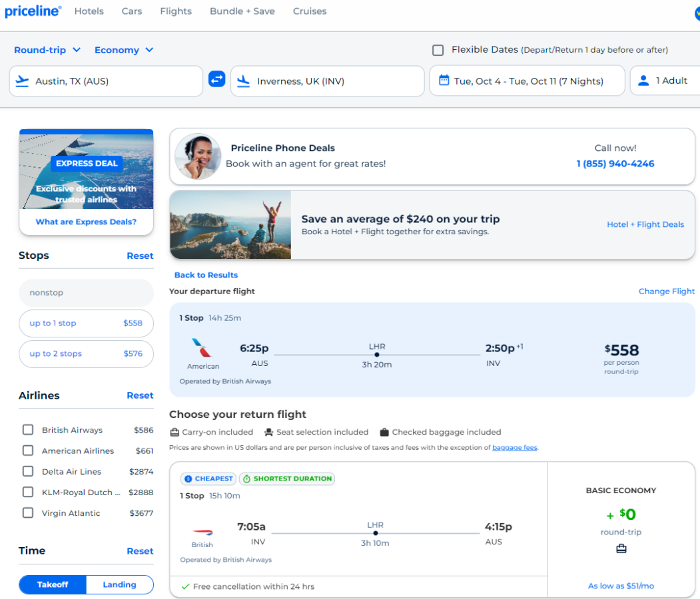
Task: Click the CHEAPEST badge on the return flight
Action: point(208,479)
